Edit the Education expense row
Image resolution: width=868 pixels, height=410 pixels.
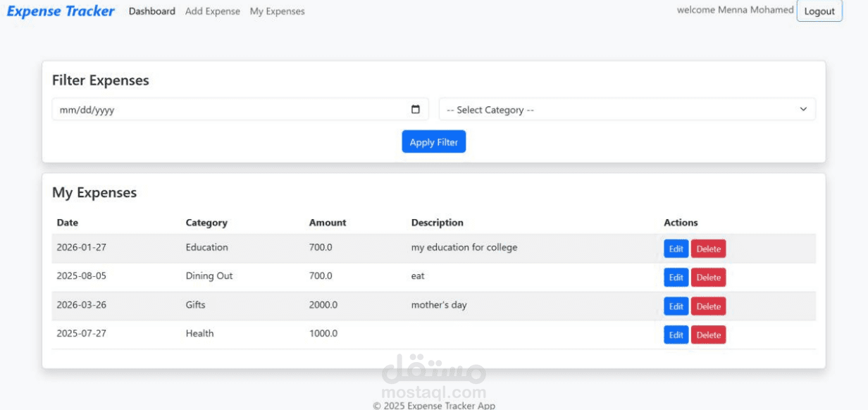pyautogui.click(x=676, y=249)
